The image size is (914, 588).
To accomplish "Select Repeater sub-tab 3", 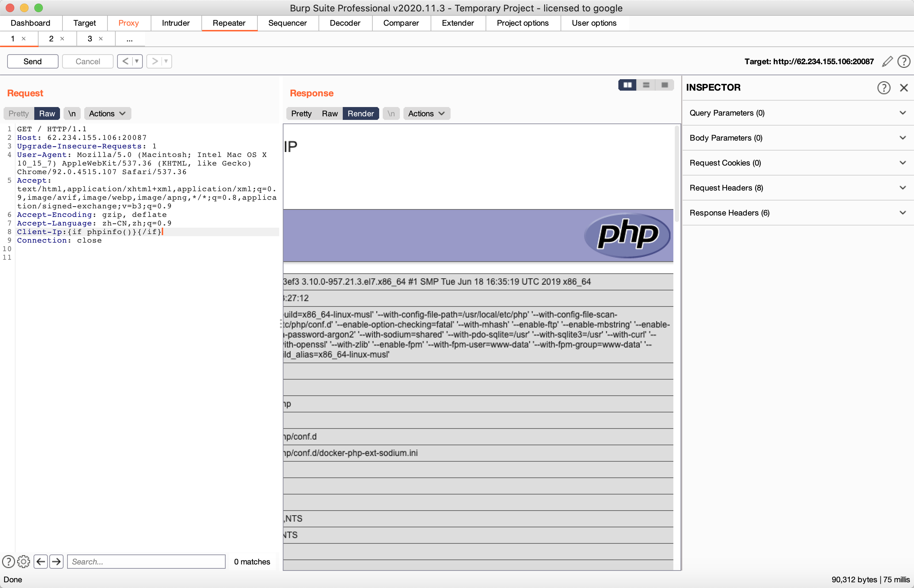I will (x=90, y=39).
